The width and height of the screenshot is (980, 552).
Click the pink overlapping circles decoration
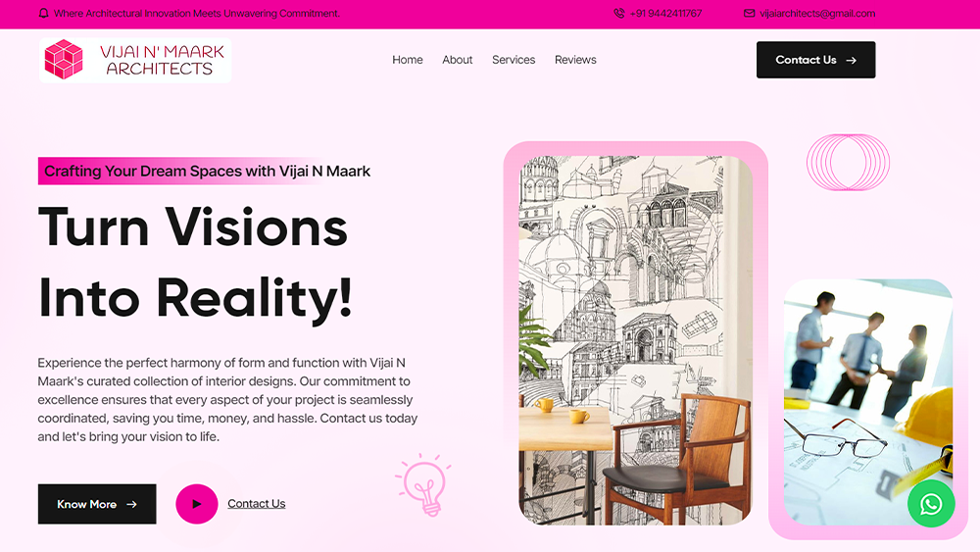[848, 163]
